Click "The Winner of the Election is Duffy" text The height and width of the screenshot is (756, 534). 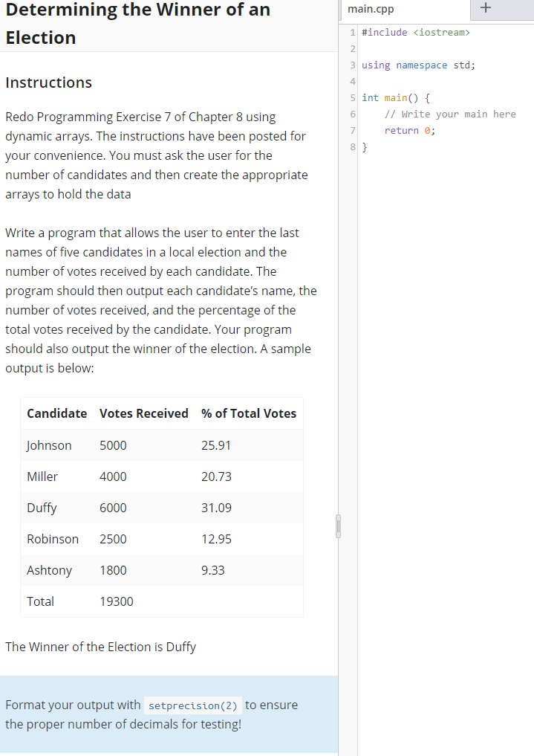(x=101, y=647)
